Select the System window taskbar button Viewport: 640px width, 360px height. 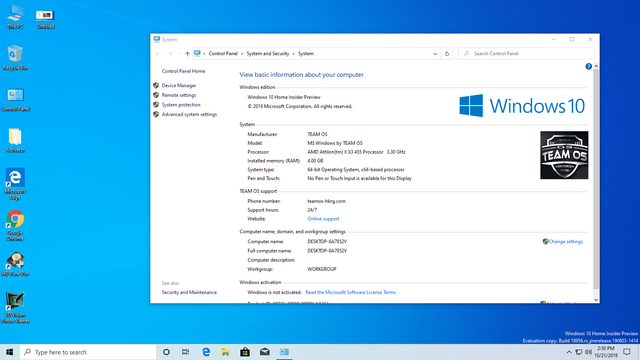(284, 352)
